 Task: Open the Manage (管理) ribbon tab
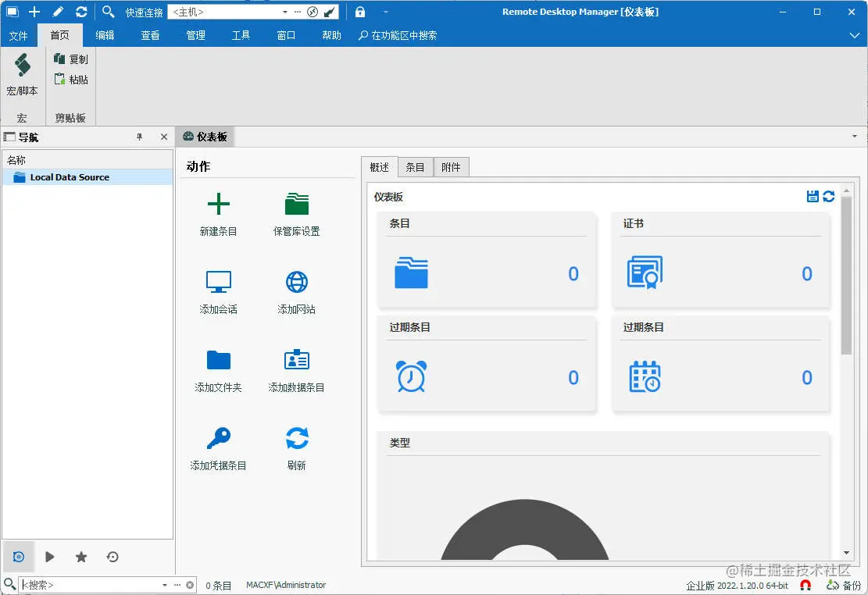point(196,35)
